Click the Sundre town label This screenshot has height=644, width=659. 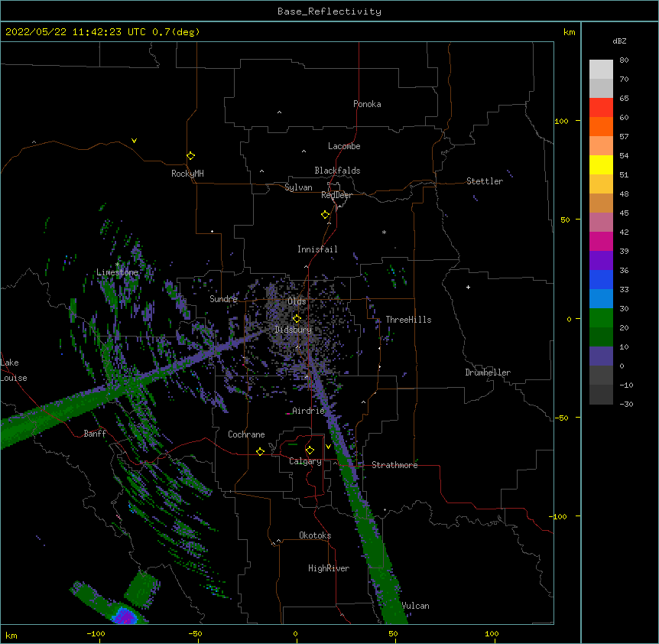223,299
